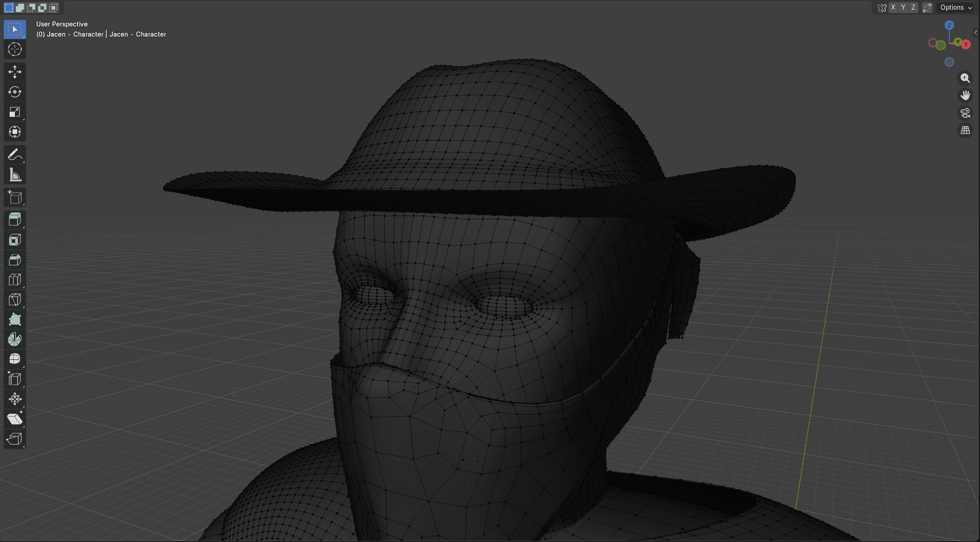Toggle X axis mirror
Screen dimensions: 980x542
tap(893, 7)
